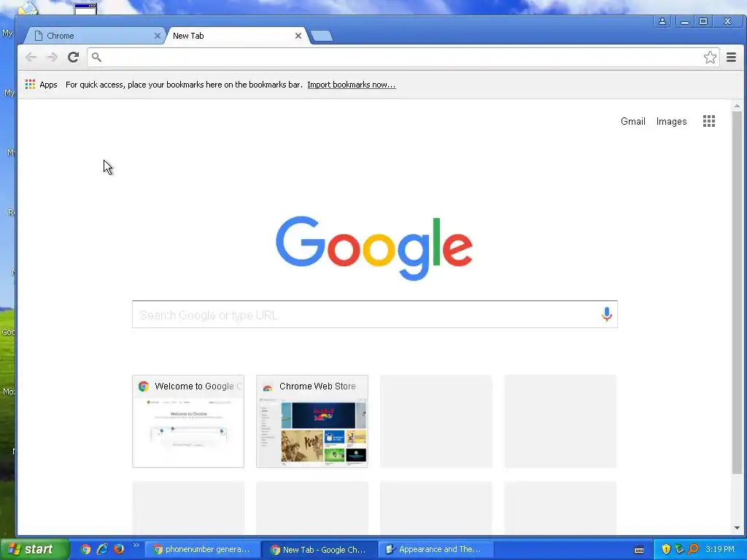
Task: Open the Chrome hamburger menu
Action: coord(731,57)
